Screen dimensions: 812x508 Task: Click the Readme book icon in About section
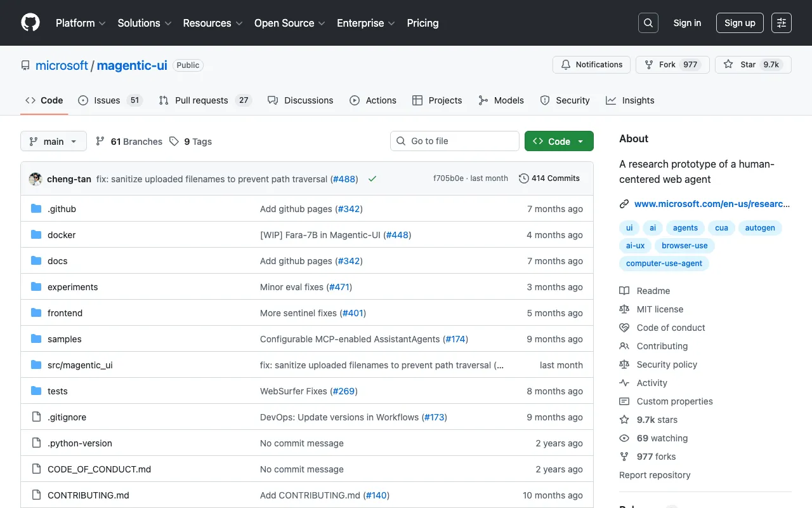624,290
